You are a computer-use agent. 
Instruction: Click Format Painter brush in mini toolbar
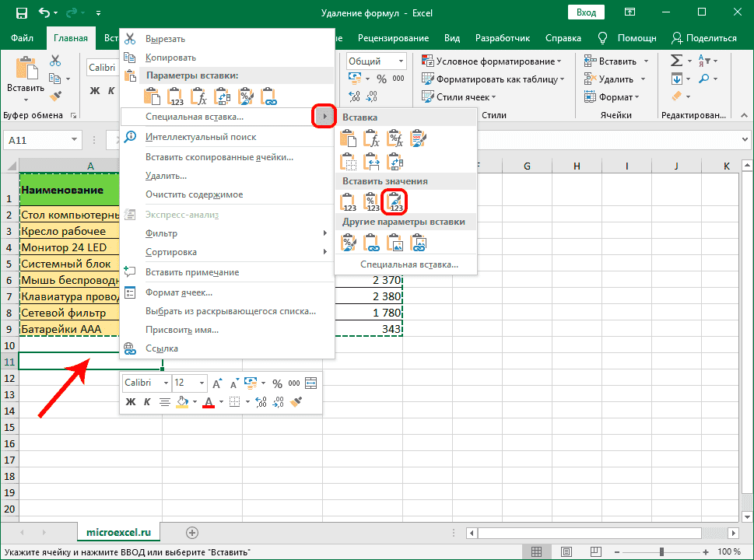pos(296,402)
